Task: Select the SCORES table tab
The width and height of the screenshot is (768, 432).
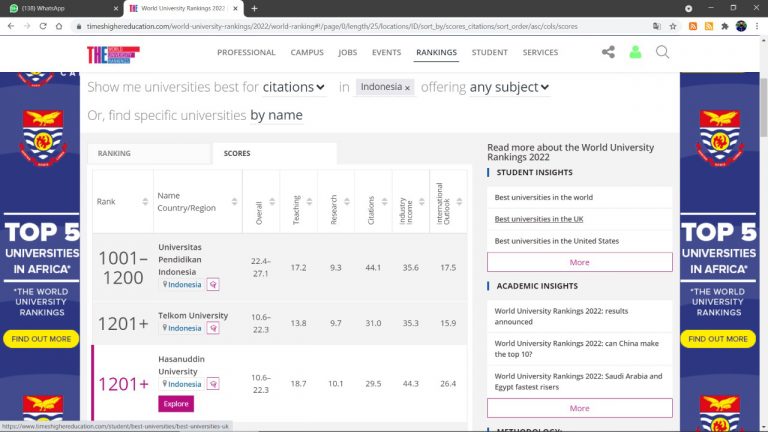Action: [x=274, y=153]
